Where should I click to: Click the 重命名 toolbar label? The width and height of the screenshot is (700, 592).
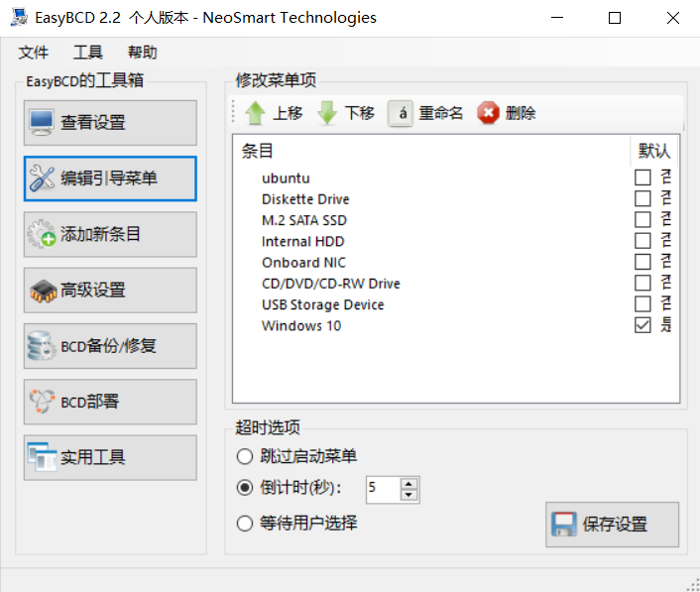tap(440, 113)
